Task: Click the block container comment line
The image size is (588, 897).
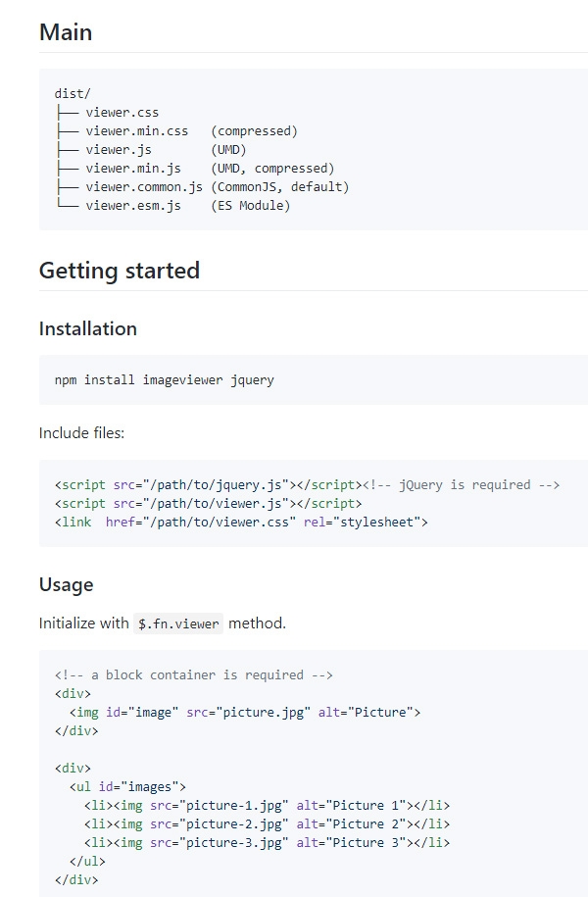Action: coord(193,675)
